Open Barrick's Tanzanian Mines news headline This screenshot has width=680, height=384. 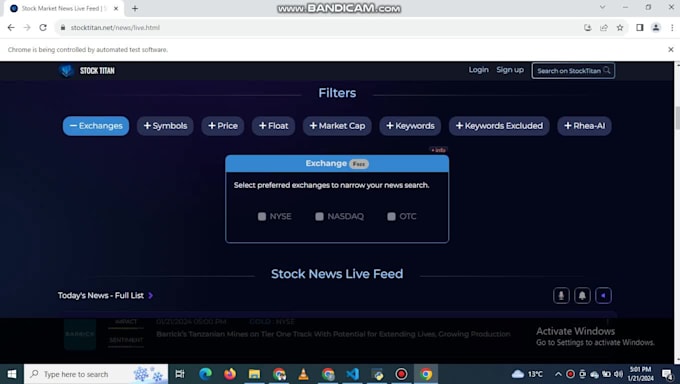(x=333, y=334)
